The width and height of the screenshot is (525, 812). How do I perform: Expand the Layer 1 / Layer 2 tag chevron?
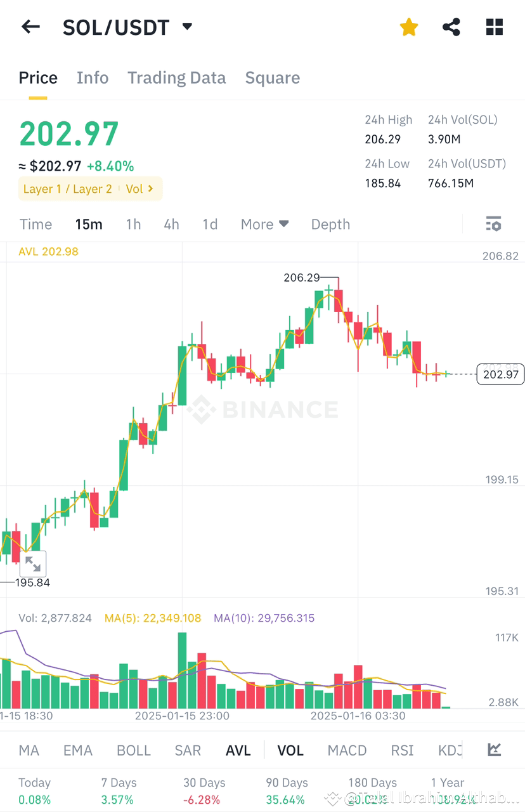[x=150, y=188]
